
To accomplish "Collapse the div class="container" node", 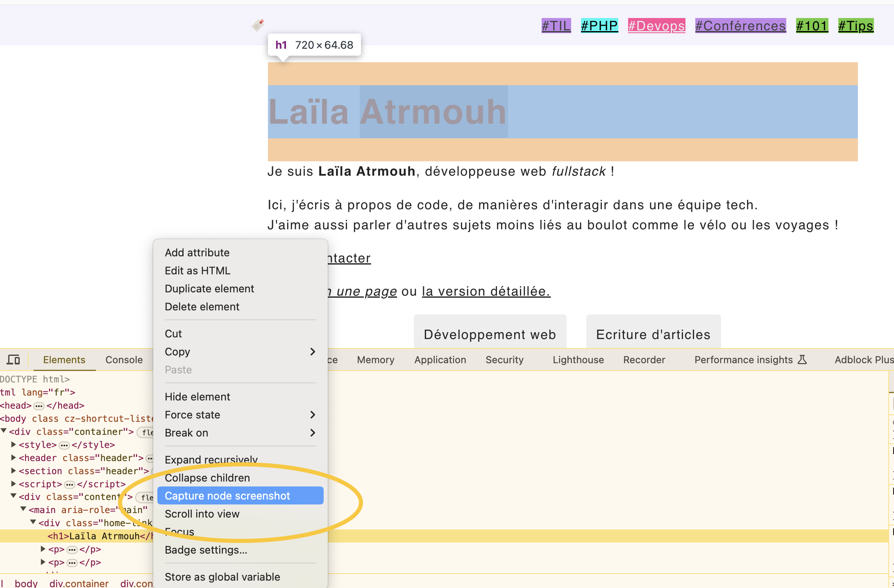I will pyautogui.click(x=4, y=431).
